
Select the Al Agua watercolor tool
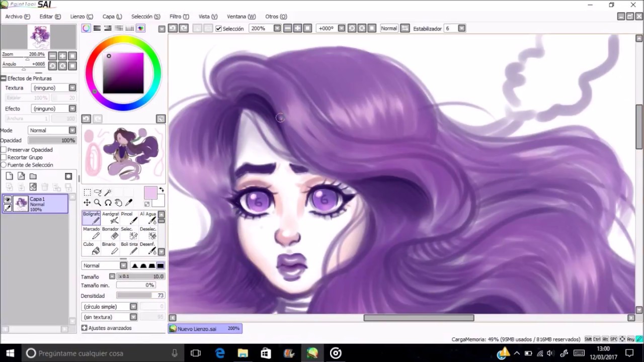pyautogui.click(x=148, y=217)
